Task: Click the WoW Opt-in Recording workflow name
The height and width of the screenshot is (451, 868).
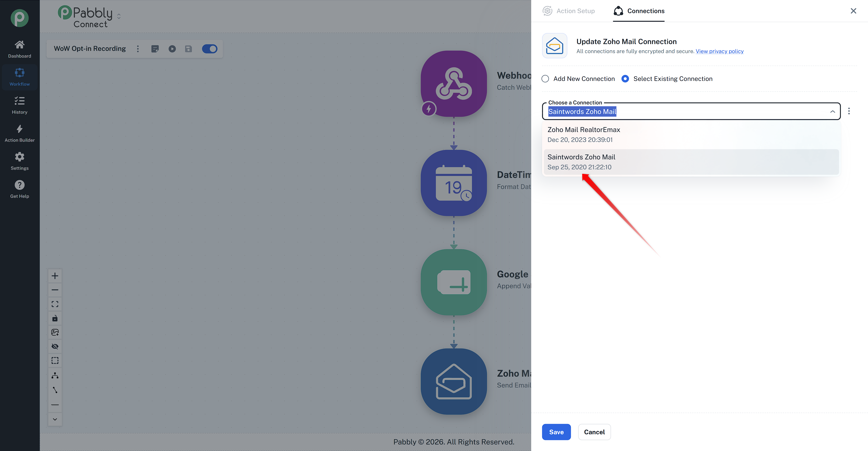Action: (x=90, y=49)
